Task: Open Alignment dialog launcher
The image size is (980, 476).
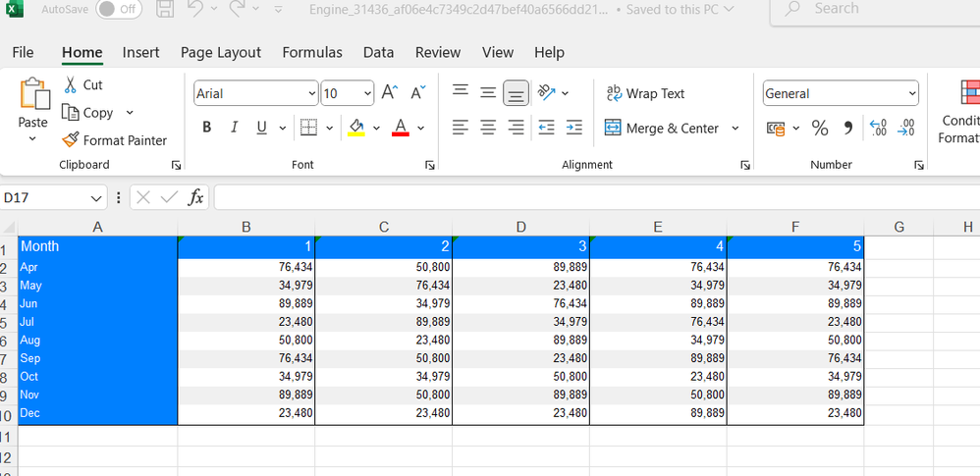Action: (x=744, y=165)
